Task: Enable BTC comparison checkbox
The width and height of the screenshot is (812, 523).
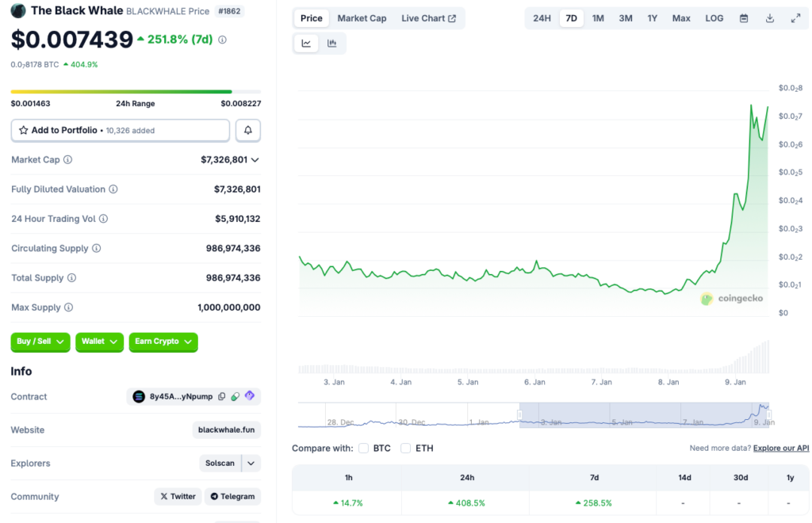Action: click(x=364, y=449)
